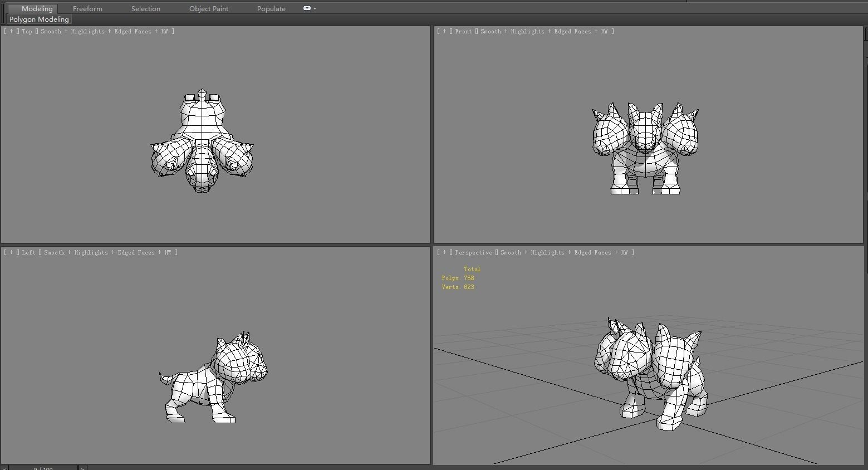Open shading label menu in Front viewport
The width and height of the screenshot is (868, 470).
545,31
